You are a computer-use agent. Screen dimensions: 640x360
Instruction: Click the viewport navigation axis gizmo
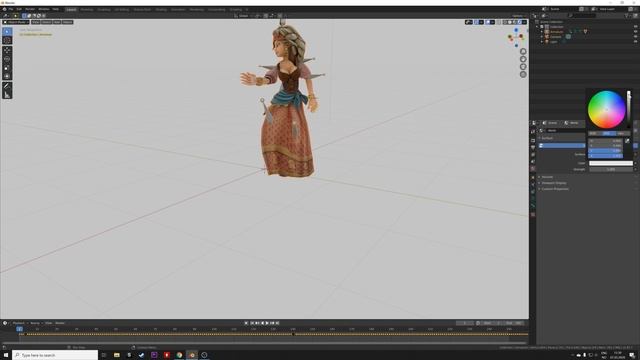click(x=516, y=37)
